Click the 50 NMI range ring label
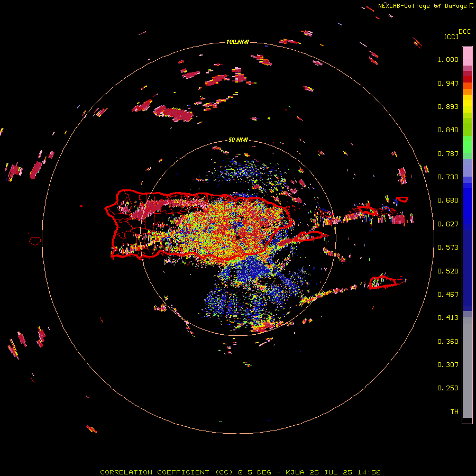 coord(238,140)
